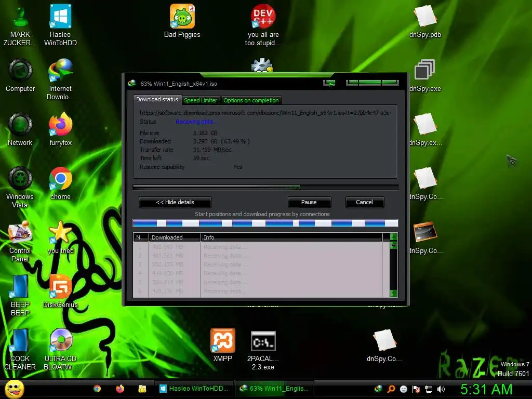Open the network tray icon
Screen dimensions: 532x399
[429, 389]
